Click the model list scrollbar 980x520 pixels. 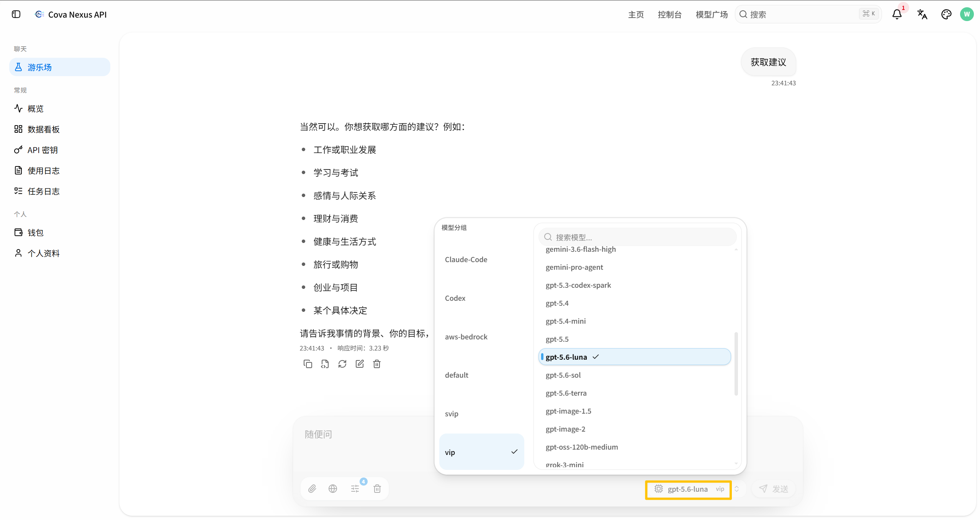(x=736, y=364)
